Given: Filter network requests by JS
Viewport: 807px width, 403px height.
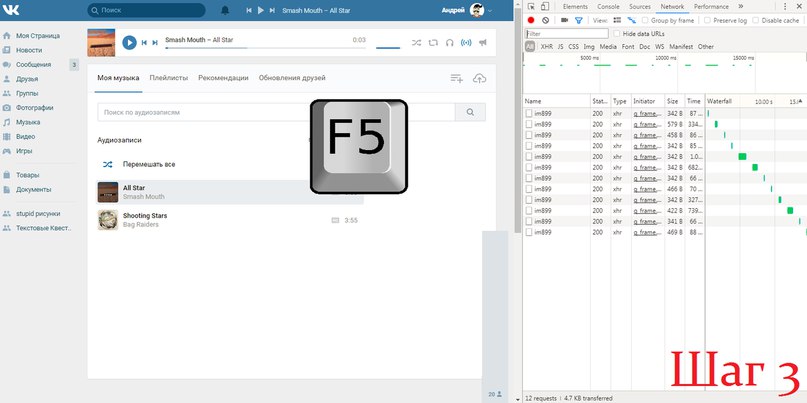Looking at the screenshot, I should [x=560, y=46].
